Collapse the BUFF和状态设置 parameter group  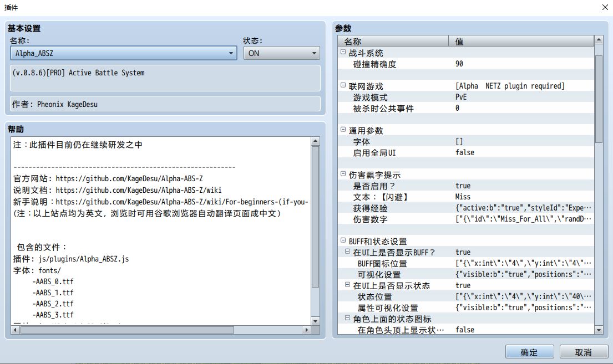click(x=343, y=240)
